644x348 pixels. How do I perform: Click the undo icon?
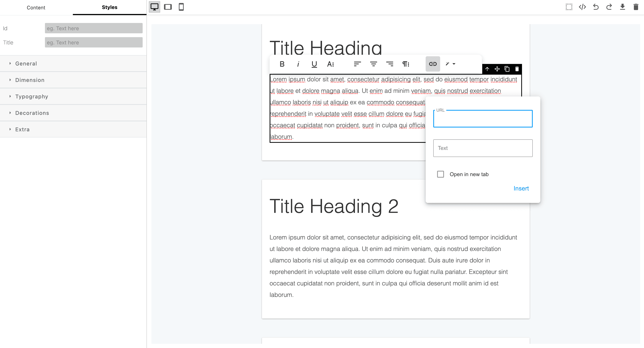(596, 7)
